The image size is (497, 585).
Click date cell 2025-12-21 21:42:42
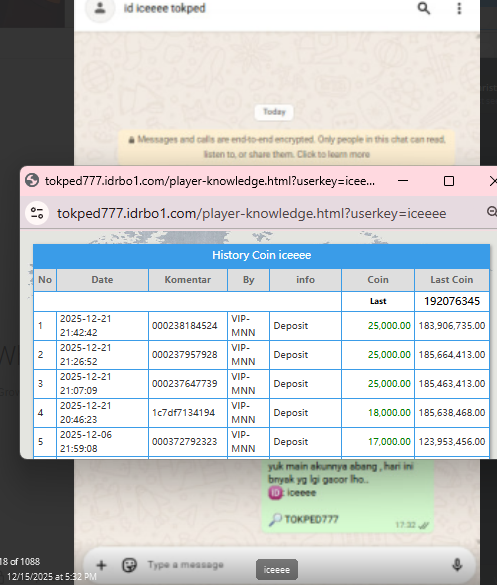[102, 326]
